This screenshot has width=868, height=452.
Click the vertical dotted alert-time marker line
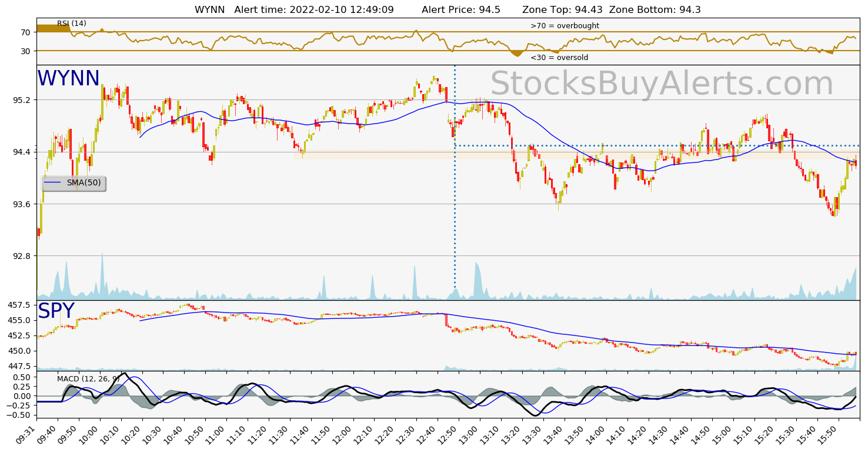455,177
